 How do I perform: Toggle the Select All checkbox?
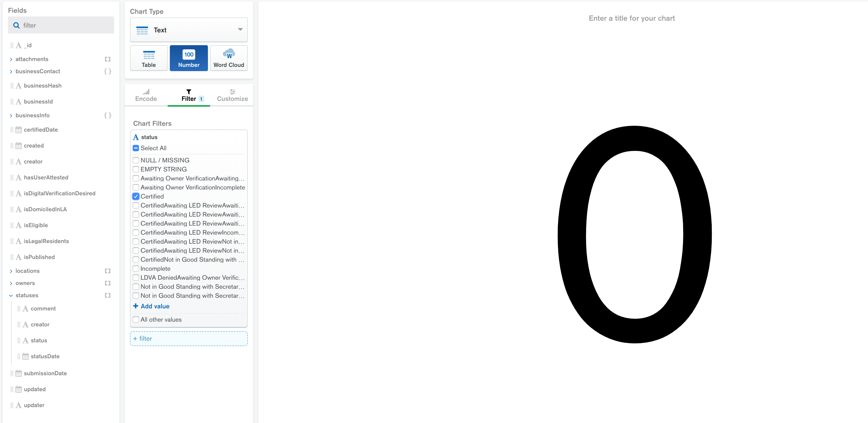[136, 148]
